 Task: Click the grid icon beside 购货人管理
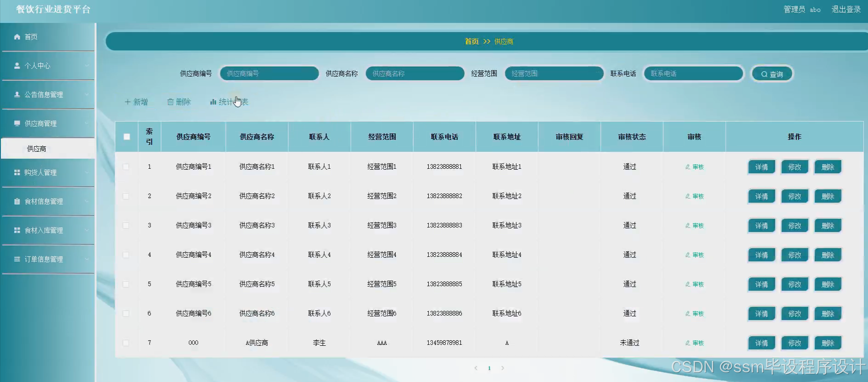[x=17, y=172]
